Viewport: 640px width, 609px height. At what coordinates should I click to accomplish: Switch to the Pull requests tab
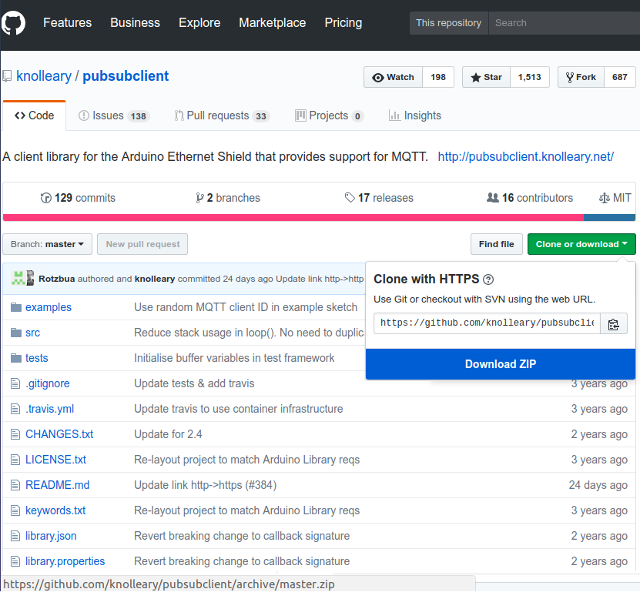coord(222,116)
